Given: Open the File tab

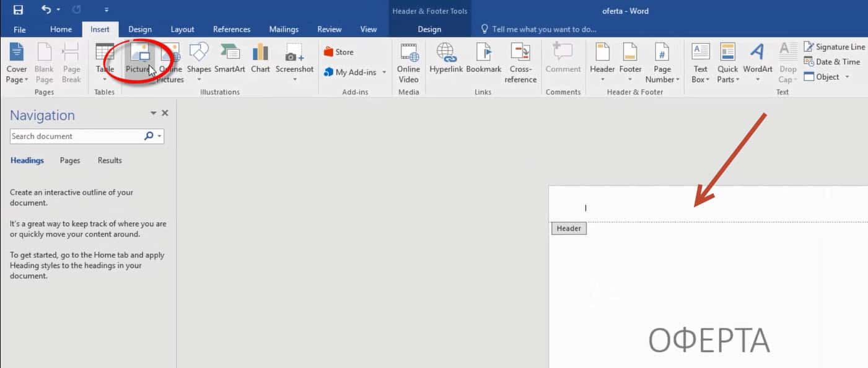Looking at the screenshot, I should [20, 29].
